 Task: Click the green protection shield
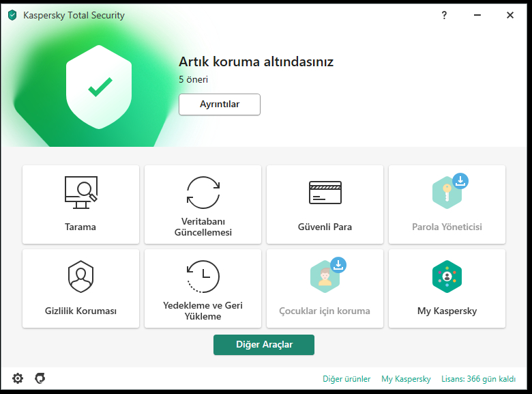point(99,87)
